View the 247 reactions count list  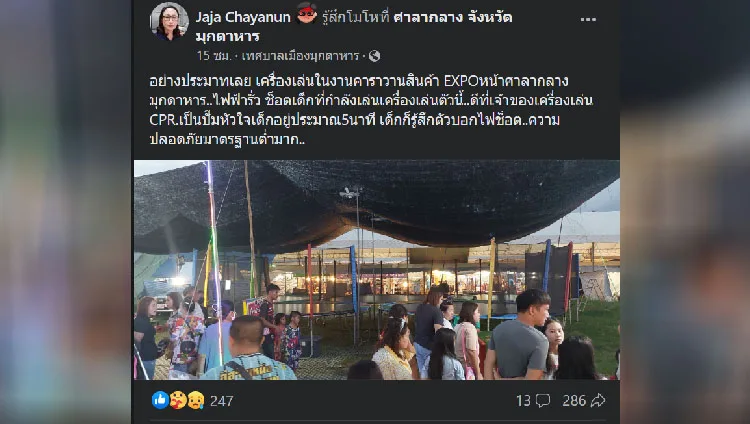coord(221,401)
